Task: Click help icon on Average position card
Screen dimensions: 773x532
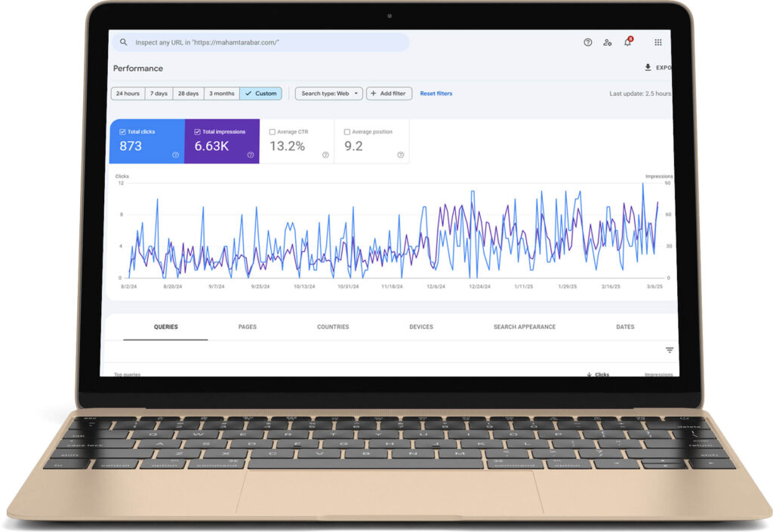Action: click(400, 155)
